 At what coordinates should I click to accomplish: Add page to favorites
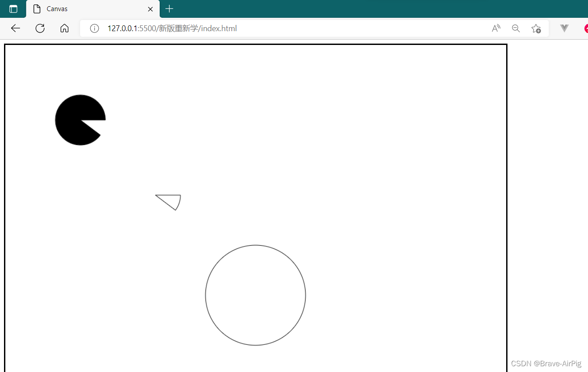[536, 28]
